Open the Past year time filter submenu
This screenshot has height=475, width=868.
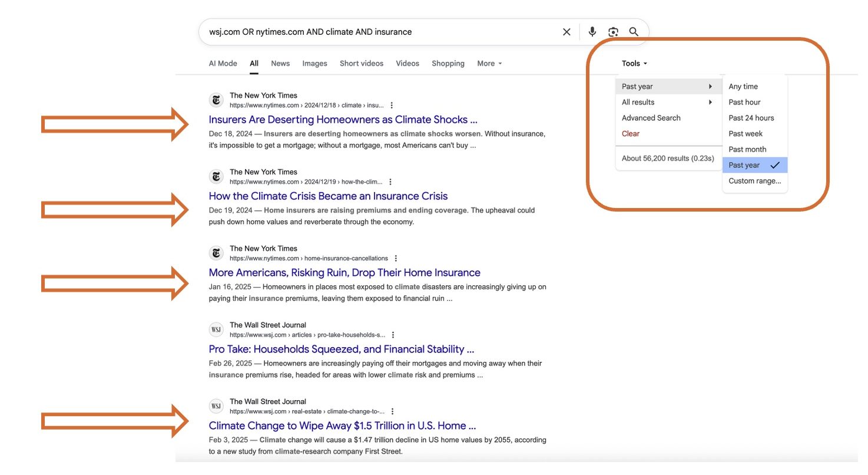[x=668, y=87]
